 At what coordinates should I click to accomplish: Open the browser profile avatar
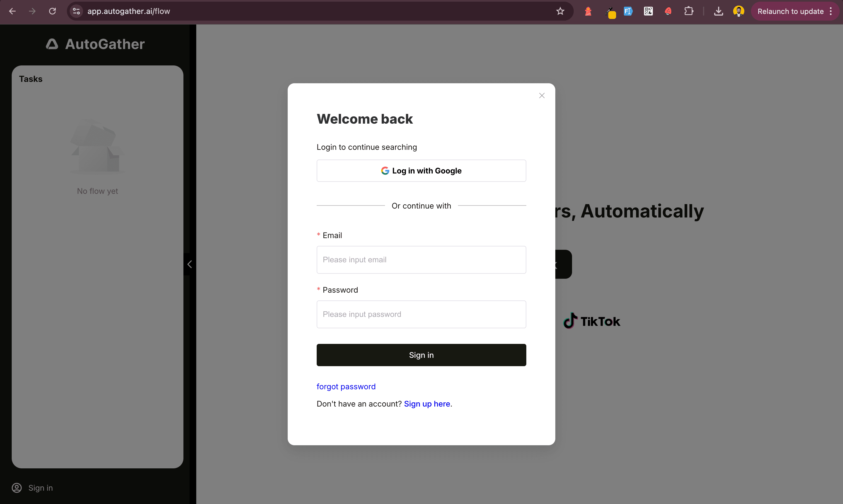738,11
